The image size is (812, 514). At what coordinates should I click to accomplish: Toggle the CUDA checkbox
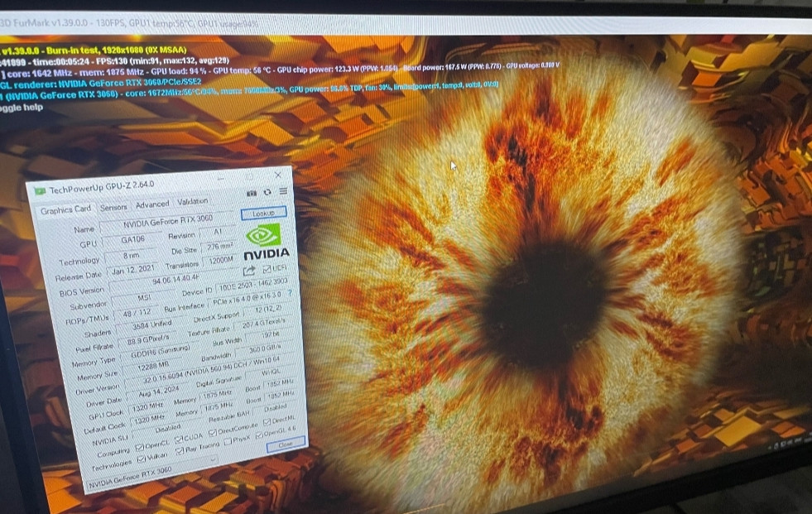178,438
